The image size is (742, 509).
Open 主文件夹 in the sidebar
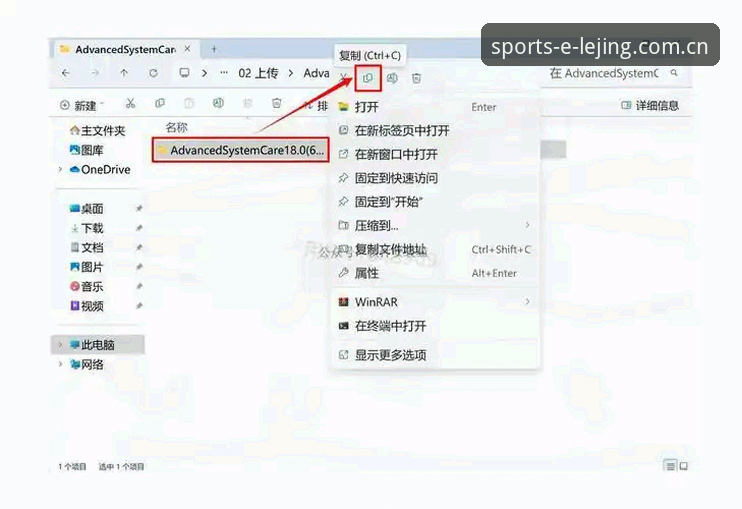97,131
